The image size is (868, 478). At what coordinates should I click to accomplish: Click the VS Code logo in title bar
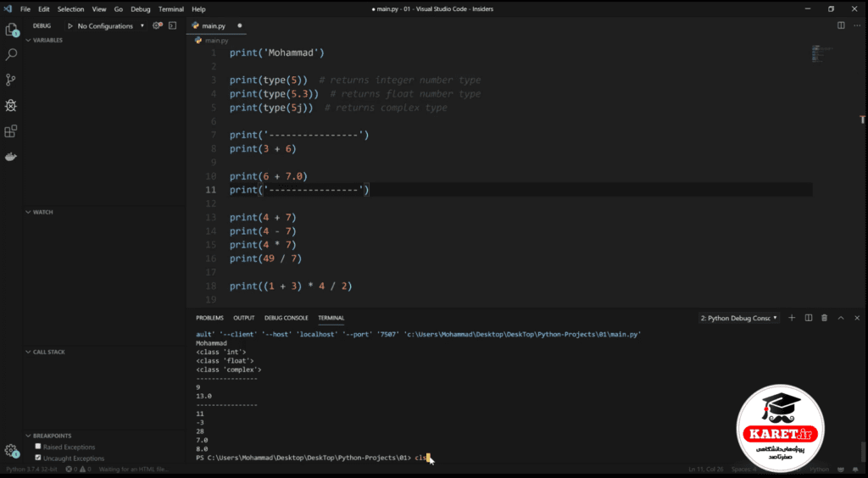(x=8, y=8)
